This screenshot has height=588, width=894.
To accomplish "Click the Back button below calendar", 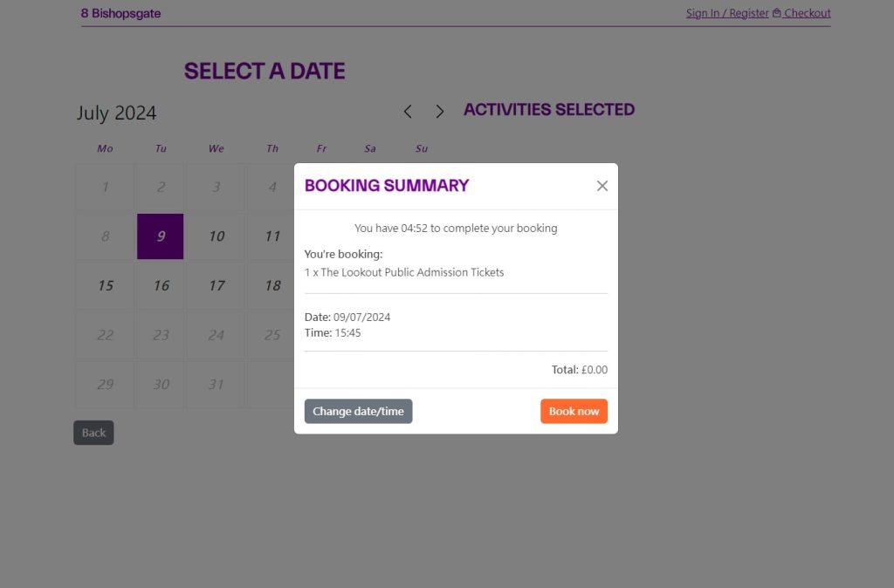I will pos(93,433).
